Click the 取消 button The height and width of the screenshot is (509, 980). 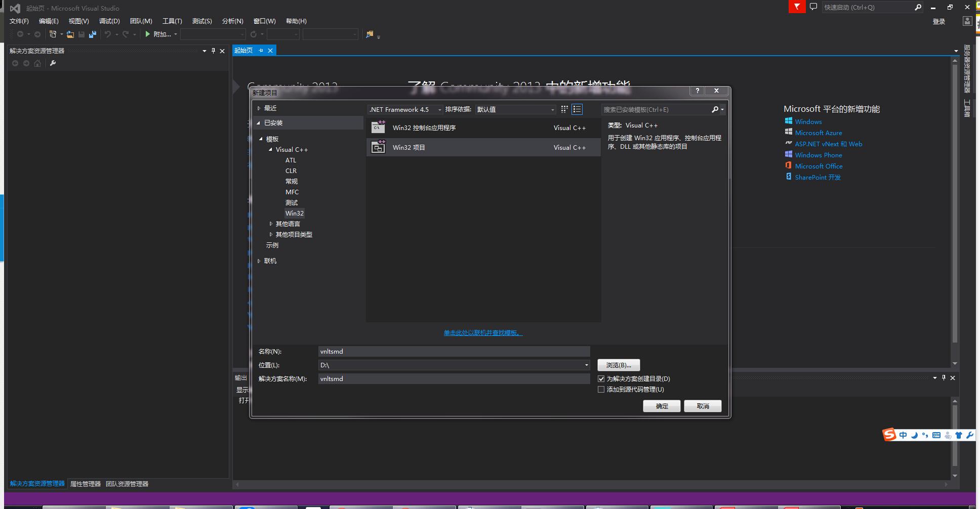(703, 406)
